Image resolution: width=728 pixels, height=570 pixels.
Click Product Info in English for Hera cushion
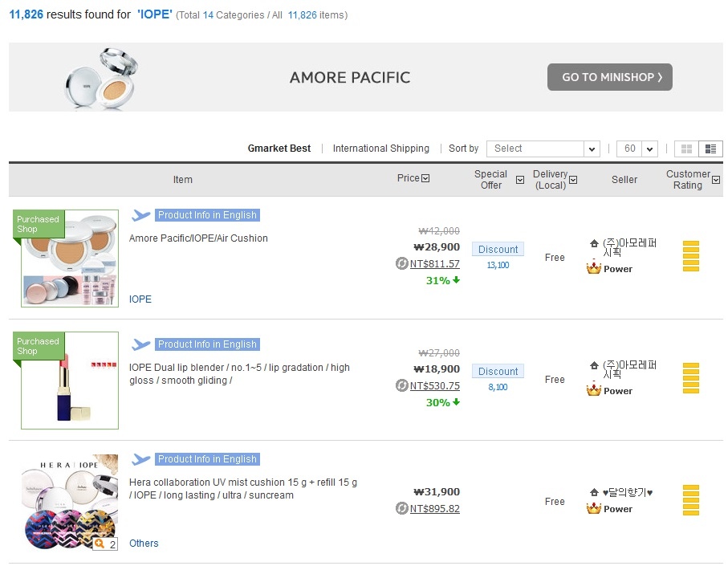click(x=207, y=459)
